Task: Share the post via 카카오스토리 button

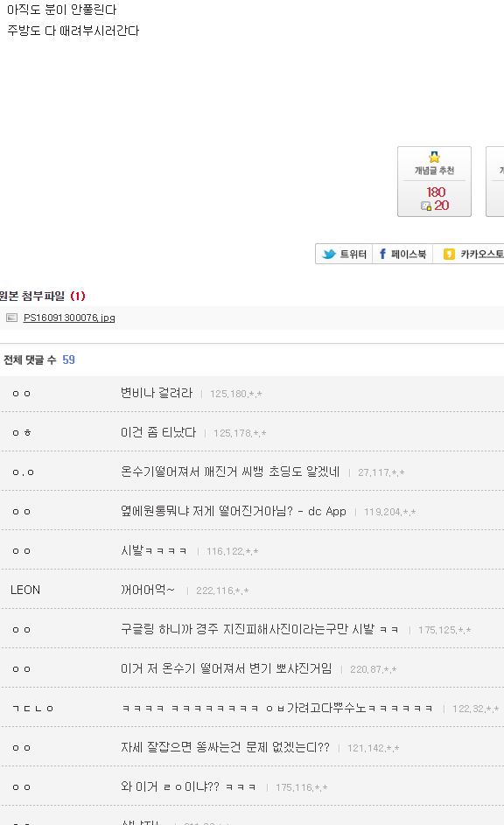Action: [x=468, y=254]
